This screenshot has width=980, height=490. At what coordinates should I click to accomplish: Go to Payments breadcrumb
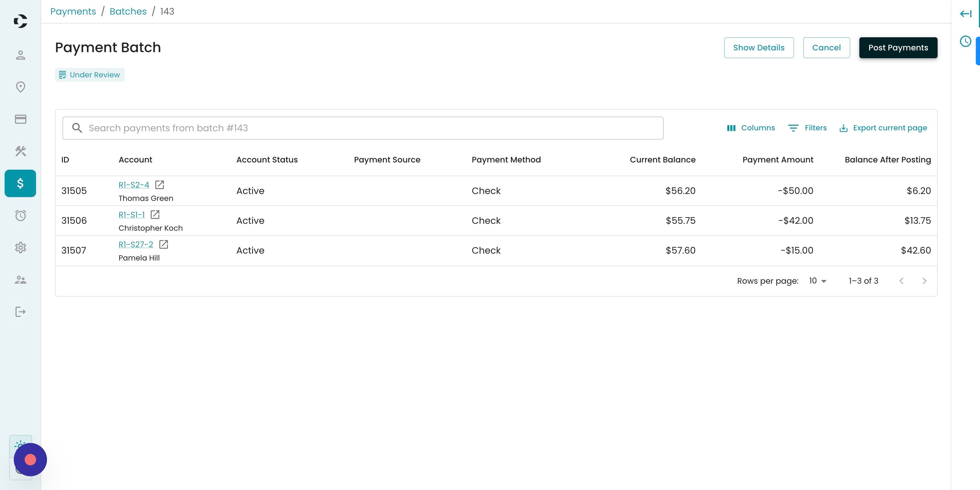pos(73,11)
